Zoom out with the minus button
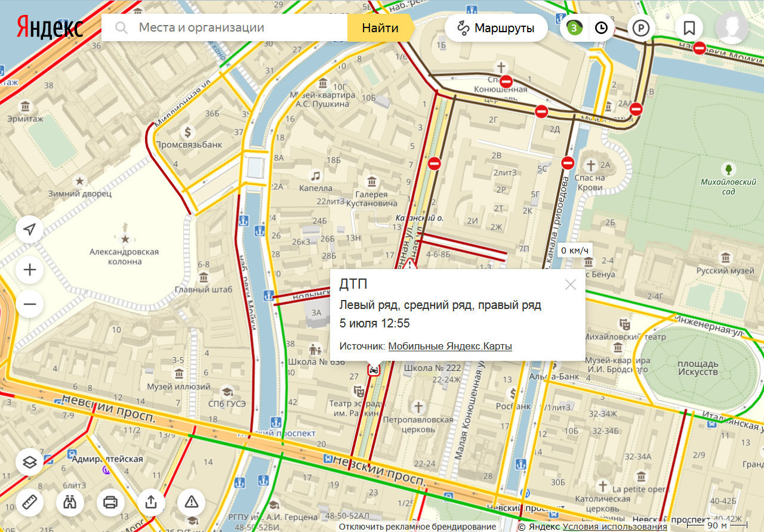 point(30,304)
